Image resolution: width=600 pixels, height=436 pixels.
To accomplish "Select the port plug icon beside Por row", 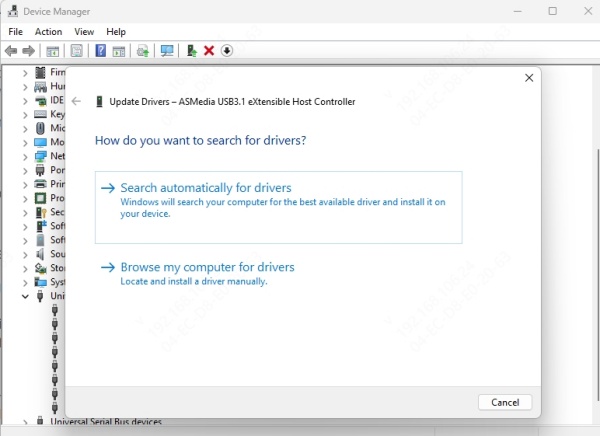I will (x=40, y=170).
